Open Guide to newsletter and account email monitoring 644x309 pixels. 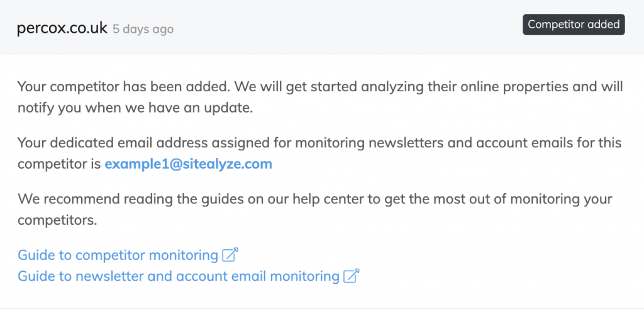tap(179, 276)
